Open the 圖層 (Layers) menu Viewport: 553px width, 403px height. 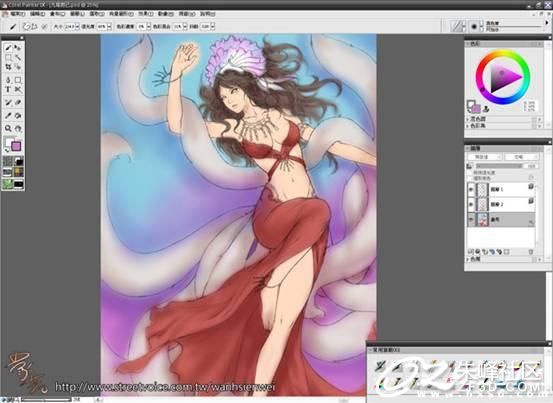click(77, 14)
